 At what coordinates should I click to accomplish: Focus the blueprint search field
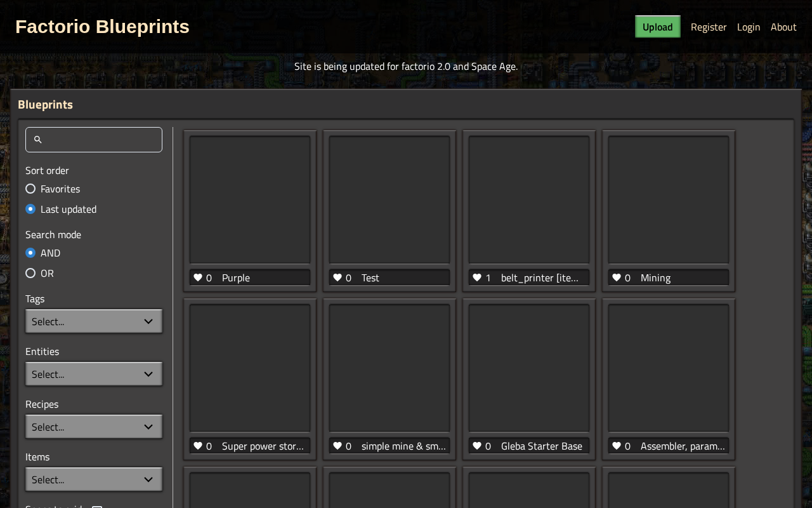94,140
